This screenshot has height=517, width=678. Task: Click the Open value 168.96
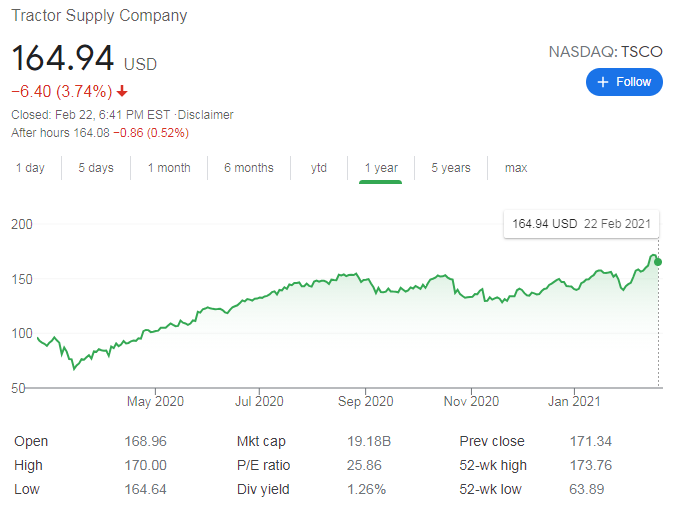(x=146, y=441)
